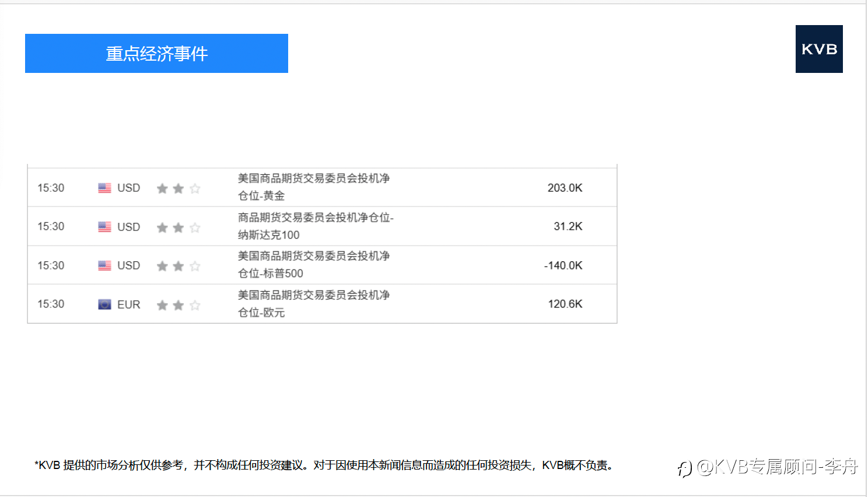
Task: Click the US flag in the 黄金 row
Action: coord(104,188)
